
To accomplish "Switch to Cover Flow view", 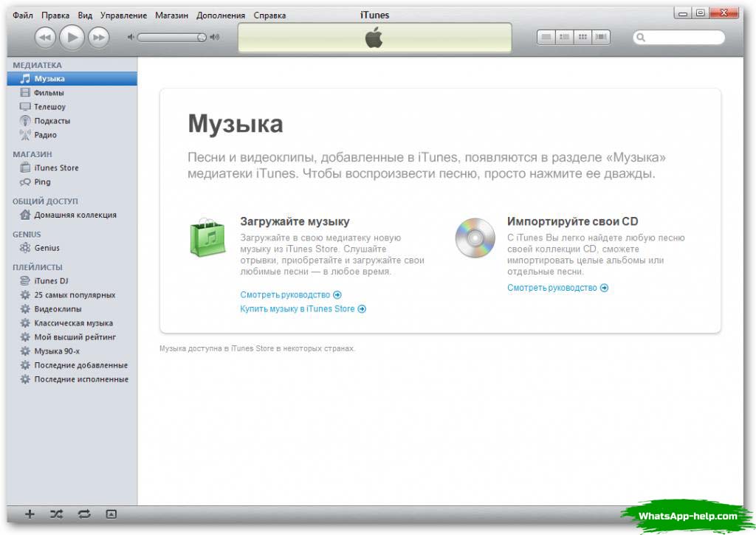I will coord(601,37).
